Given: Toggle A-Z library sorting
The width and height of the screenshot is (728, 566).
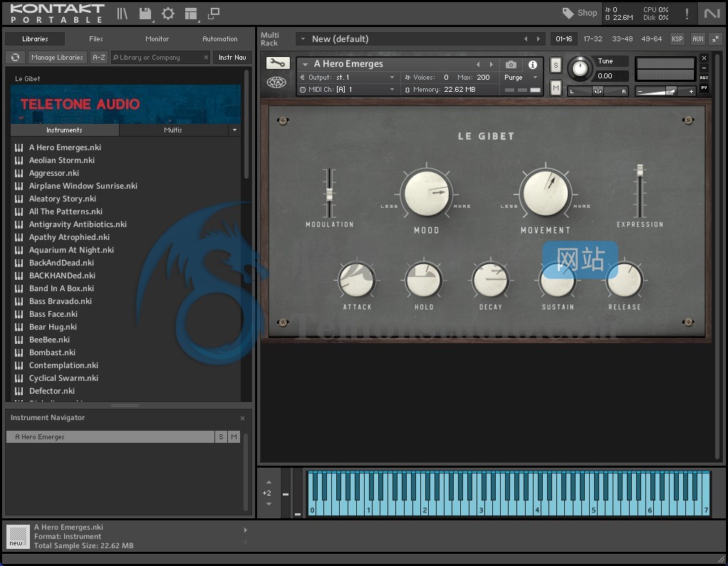Looking at the screenshot, I should pyautogui.click(x=99, y=57).
